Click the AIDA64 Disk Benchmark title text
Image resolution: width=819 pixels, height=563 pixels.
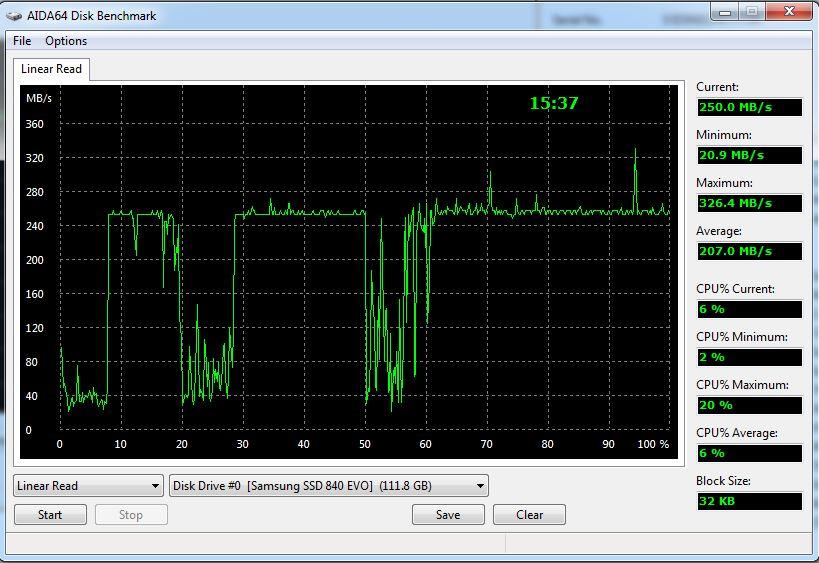point(91,16)
